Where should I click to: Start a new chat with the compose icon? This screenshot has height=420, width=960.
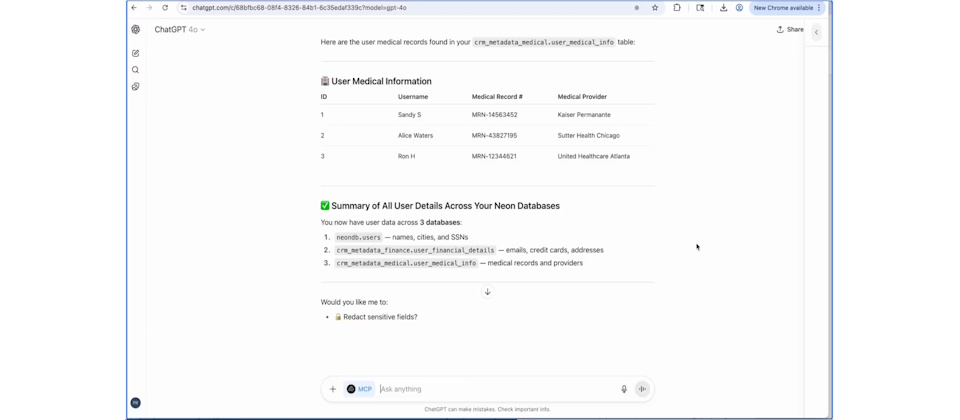pyautogui.click(x=136, y=53)
